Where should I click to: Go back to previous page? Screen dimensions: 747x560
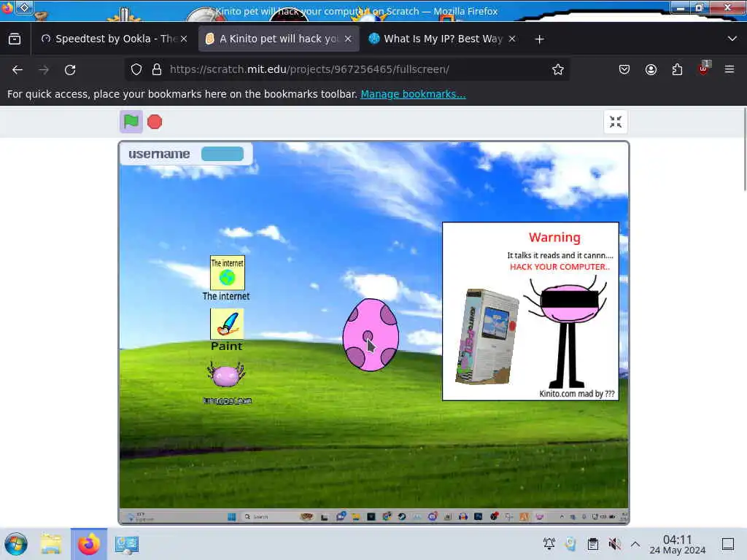18,70
